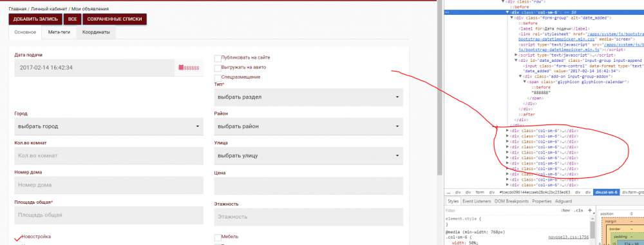Click the 'Сохраненные списки' button
The height and width of the screenshot is (245, 644).
point(115,19)
